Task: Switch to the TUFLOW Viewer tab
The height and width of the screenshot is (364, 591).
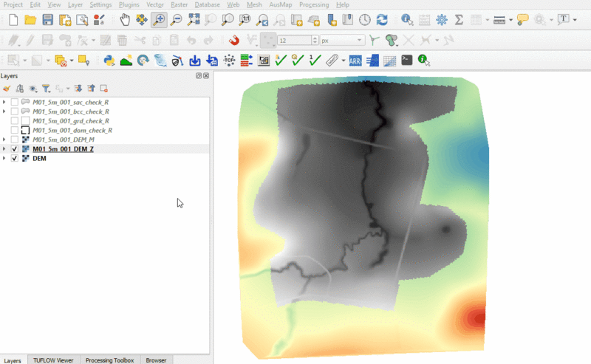Action: [x=52, y=360]
